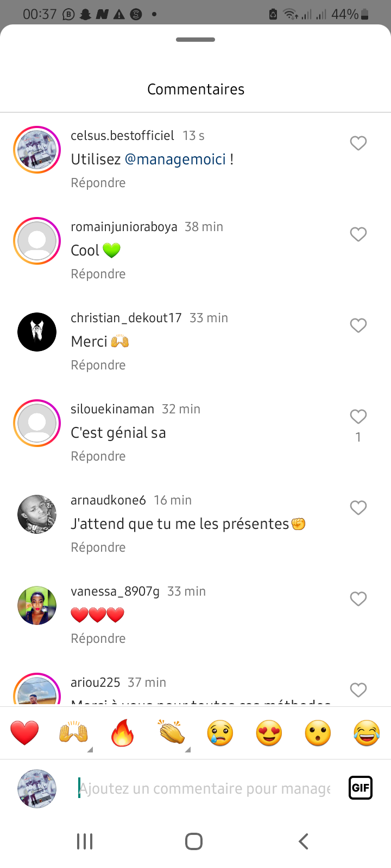Tap the sheet drag handle bar
Screen dimensions: 391x868
click(195, 40)
